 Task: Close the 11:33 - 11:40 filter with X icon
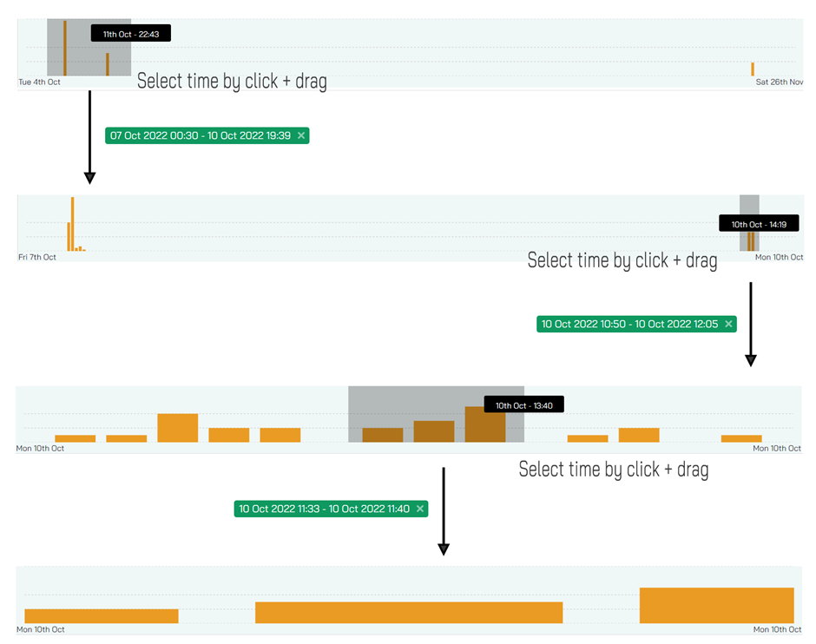click(420, 509)
